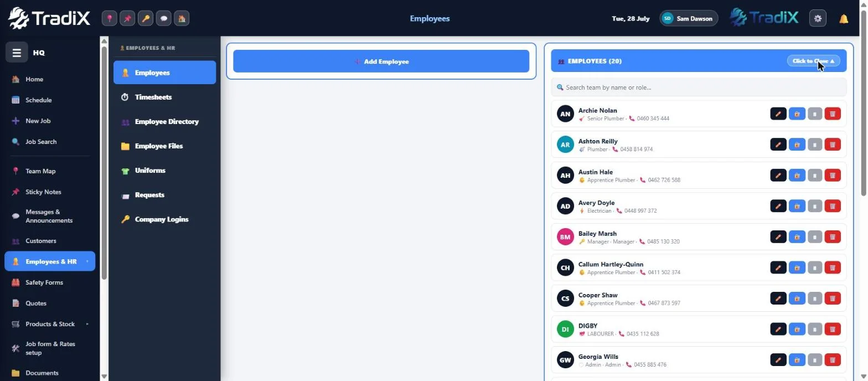Open Employee Files in the HR submenu
868x381 pixels.
coord(164,146)
